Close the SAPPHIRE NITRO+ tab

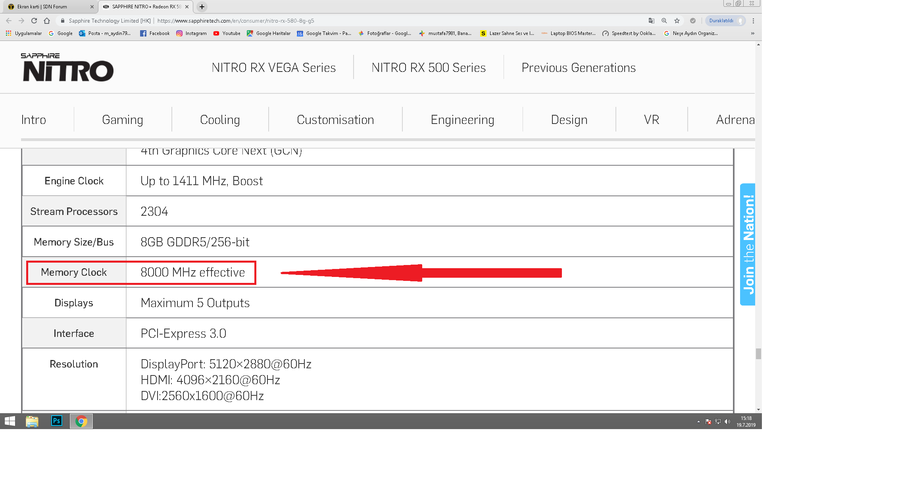click(x=187, y=7)
